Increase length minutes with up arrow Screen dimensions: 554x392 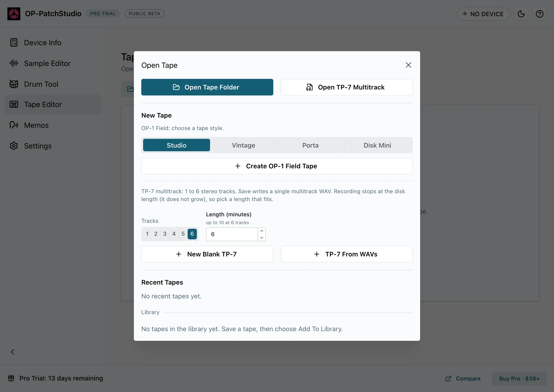click(262, 231)
